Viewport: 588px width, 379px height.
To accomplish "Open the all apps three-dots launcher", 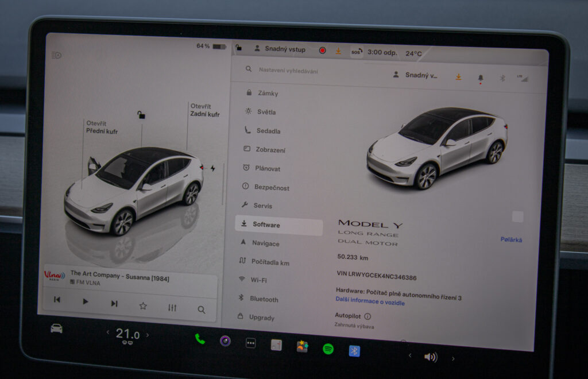I will [x=250, y=343].
